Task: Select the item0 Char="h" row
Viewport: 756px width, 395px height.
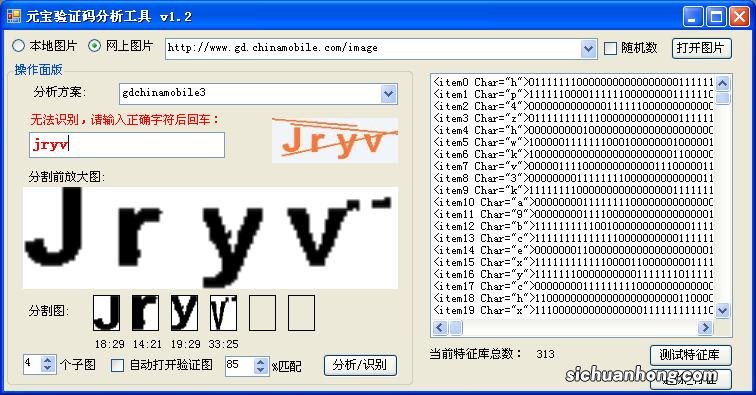Action: click(573, 82)
